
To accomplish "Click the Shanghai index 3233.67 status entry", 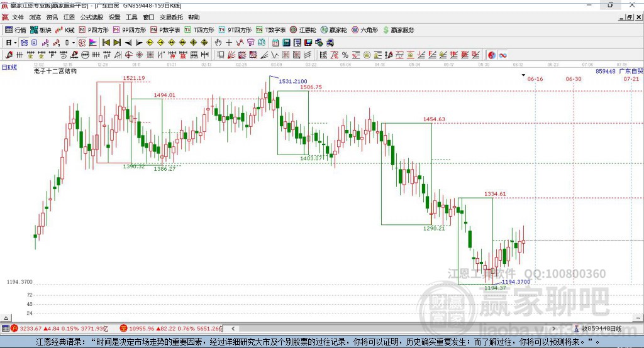I will [59, 329].
